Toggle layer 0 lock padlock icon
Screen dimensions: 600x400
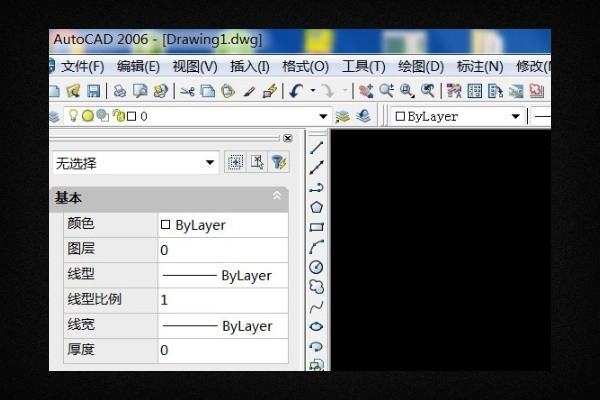[x=119, y=116]
